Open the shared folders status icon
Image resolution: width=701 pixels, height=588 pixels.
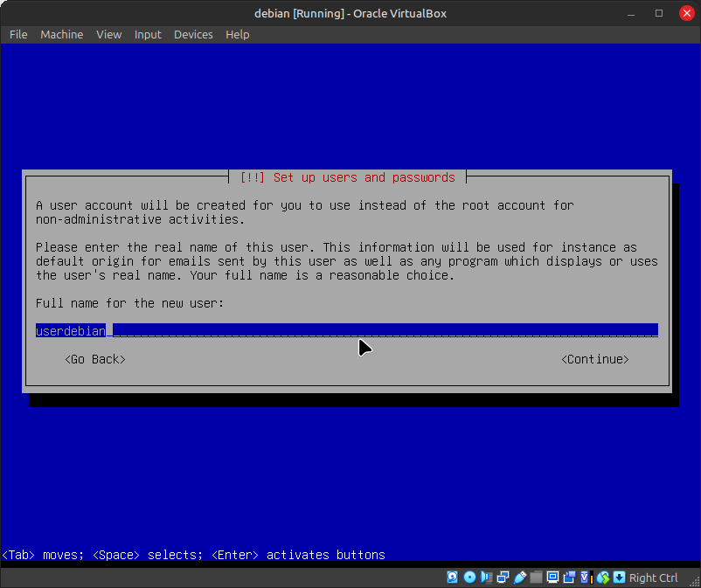click(x=536, y=578)
